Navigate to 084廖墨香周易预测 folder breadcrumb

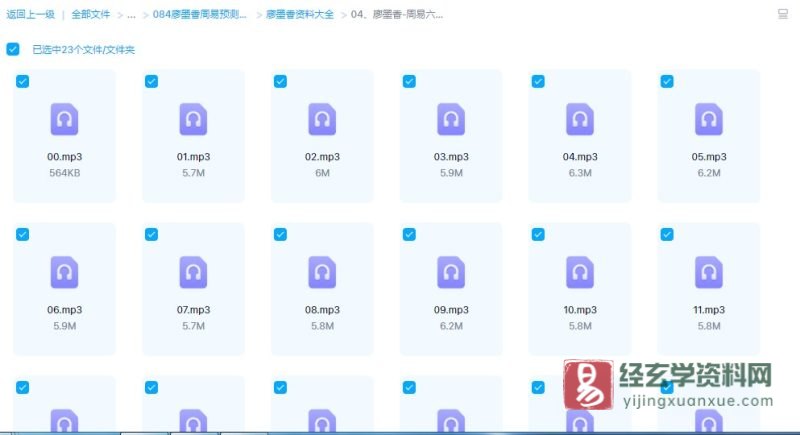(201, 15)
